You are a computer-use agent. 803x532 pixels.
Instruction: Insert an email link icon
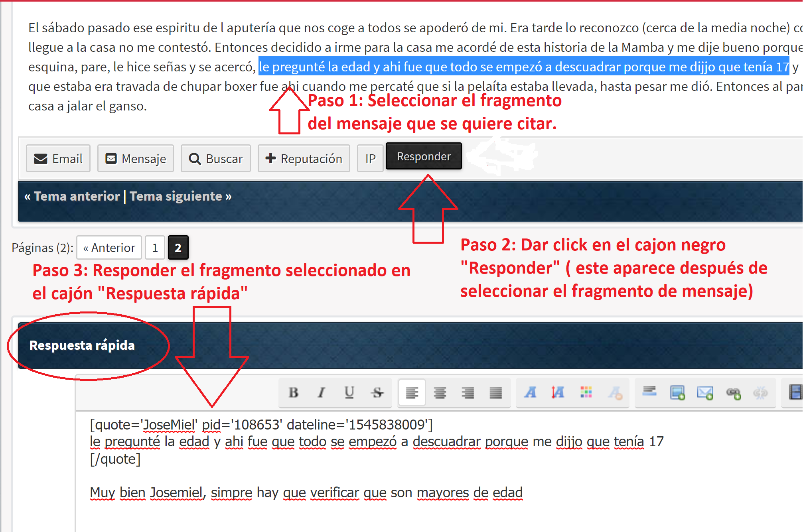pyautogui.click(x=705, y=393)
